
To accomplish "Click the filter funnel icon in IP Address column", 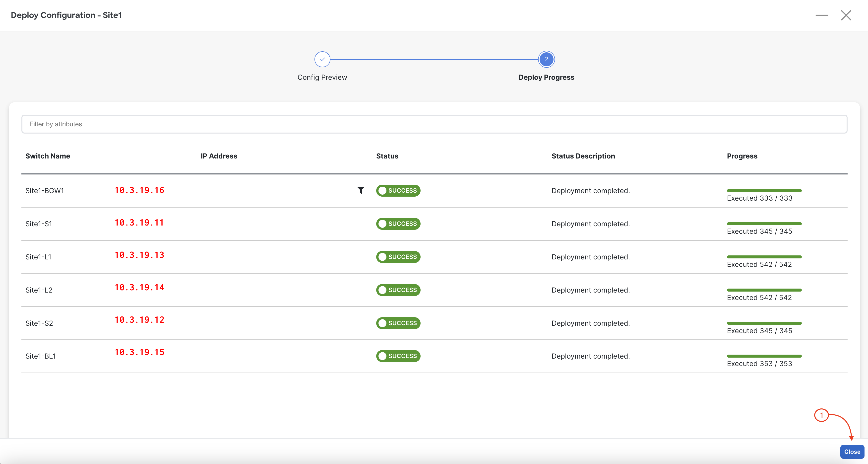I will click(x=361, y=190).
